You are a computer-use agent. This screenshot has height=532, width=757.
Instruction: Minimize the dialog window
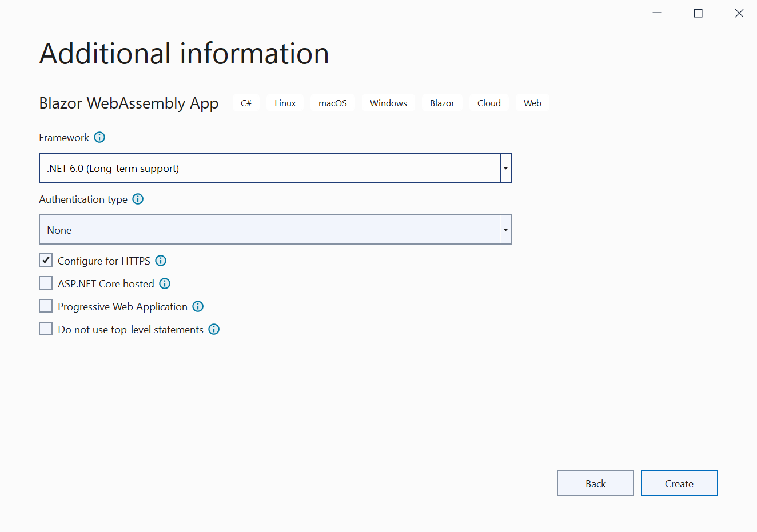(657, 13)
